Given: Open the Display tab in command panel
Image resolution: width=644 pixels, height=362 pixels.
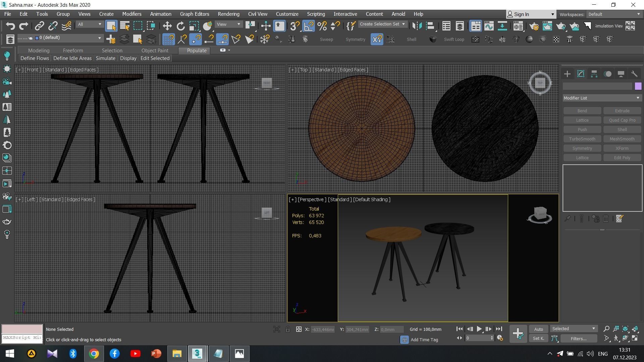Looking at the screenshot, I should [621, 74].
